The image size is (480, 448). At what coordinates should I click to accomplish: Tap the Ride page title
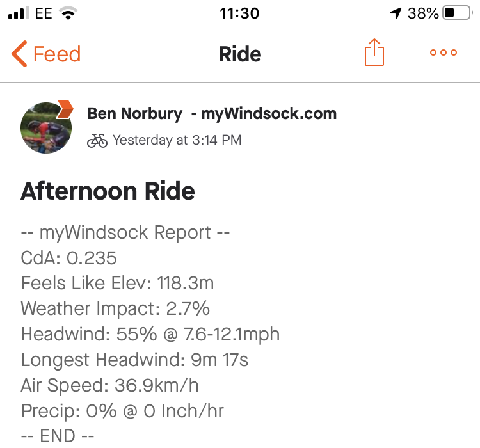click(240, 54)
